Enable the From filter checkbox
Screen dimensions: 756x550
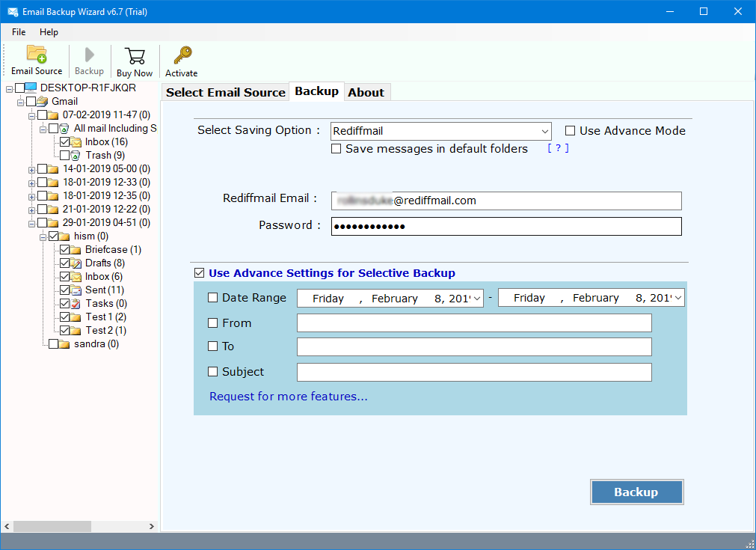(x=212, y=323)
